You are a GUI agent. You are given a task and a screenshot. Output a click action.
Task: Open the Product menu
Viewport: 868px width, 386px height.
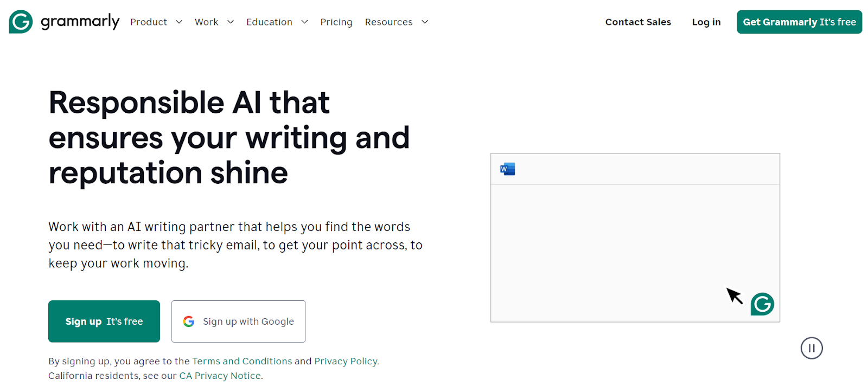click(x=149, y=22)
